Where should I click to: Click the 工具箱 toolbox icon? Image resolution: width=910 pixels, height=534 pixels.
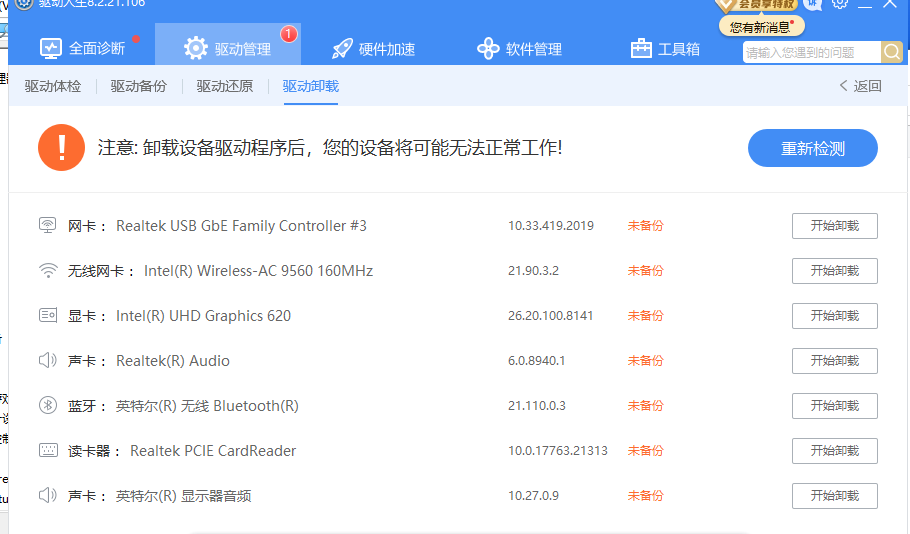point(641,49)
